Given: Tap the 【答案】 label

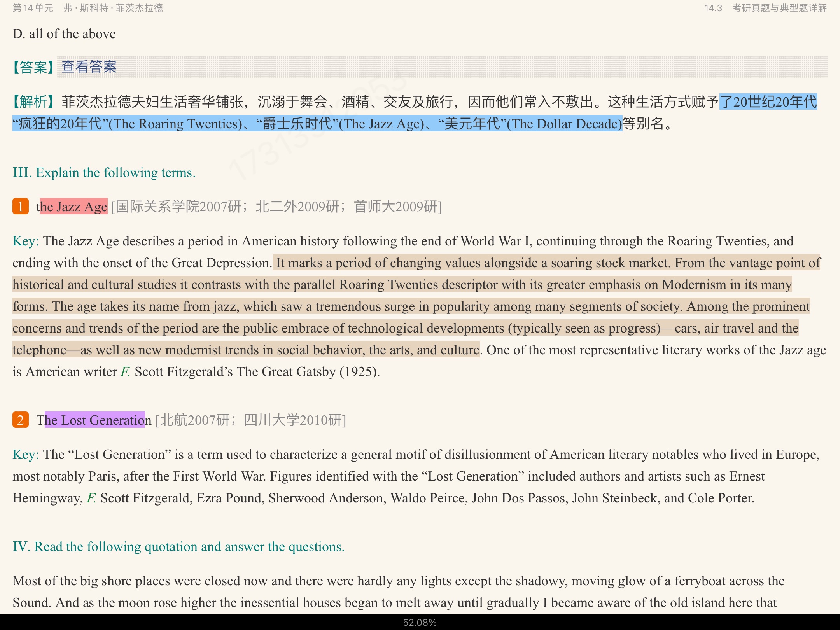Looking at the screenshot, I should click(x=33, y=67).
